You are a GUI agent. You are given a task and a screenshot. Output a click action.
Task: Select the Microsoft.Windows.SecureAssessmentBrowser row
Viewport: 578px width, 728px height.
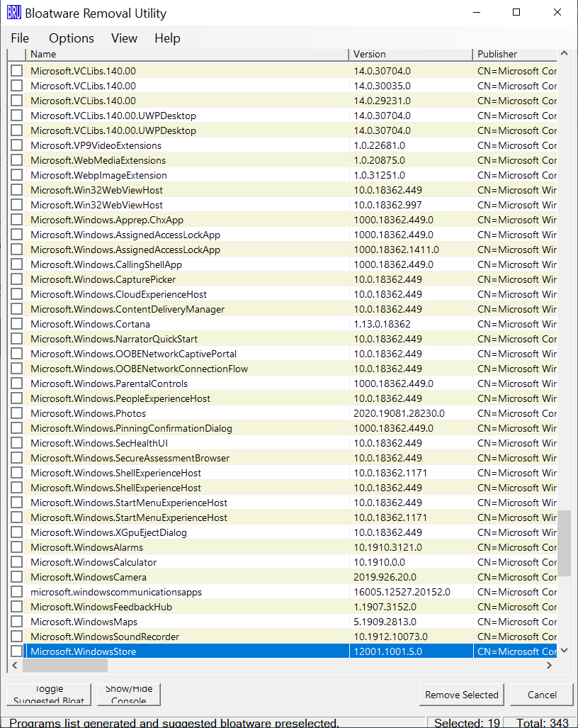click(283, 458)
